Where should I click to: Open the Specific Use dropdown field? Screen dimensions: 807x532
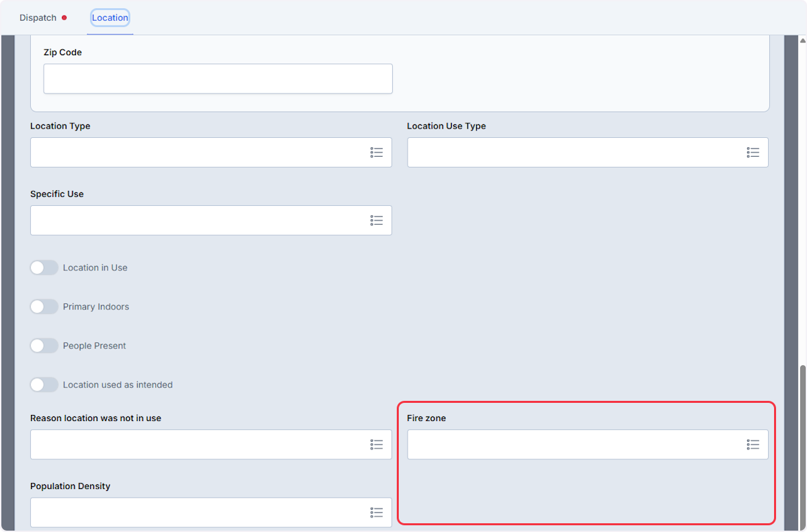(211, 221)
